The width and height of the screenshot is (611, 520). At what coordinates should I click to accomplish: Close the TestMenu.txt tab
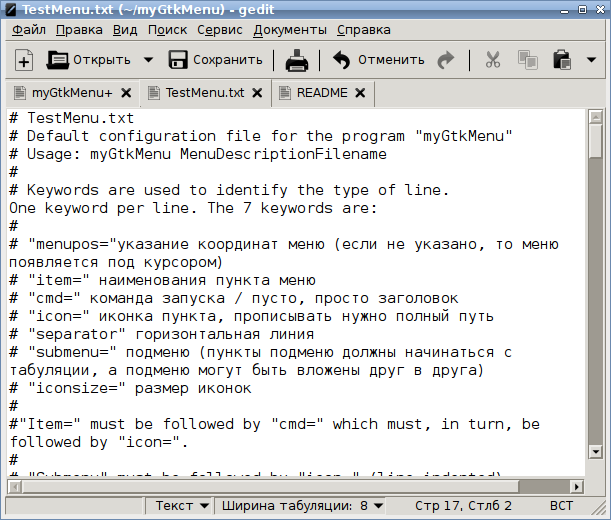point(257,93)
